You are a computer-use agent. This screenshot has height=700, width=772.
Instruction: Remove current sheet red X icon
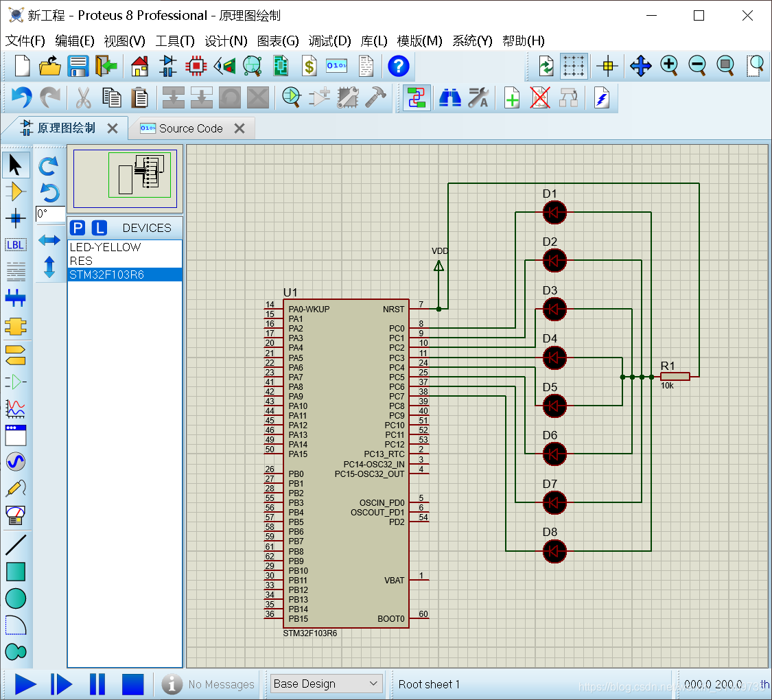[x=540, y=97]
